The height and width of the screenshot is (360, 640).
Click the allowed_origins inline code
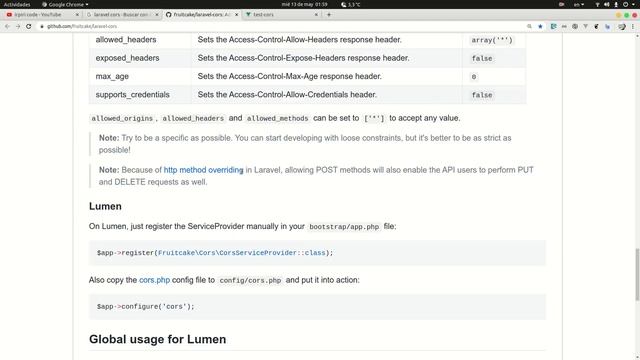click(x=122, y=118)
